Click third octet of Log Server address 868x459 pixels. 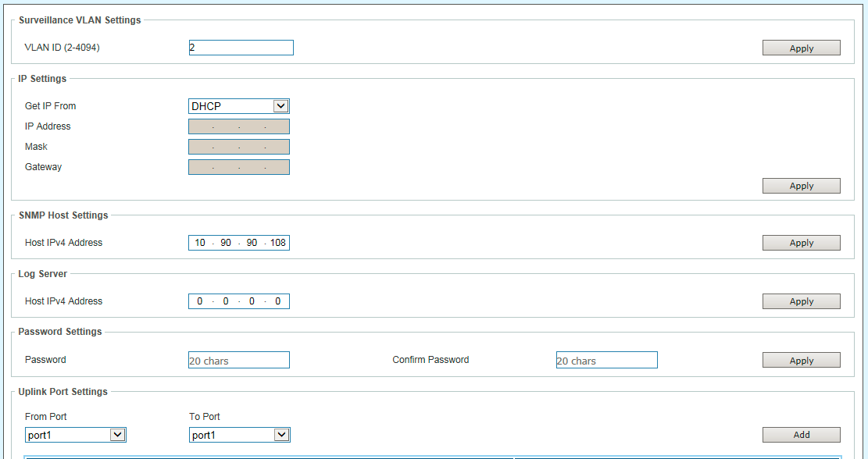tap(252, 301)
